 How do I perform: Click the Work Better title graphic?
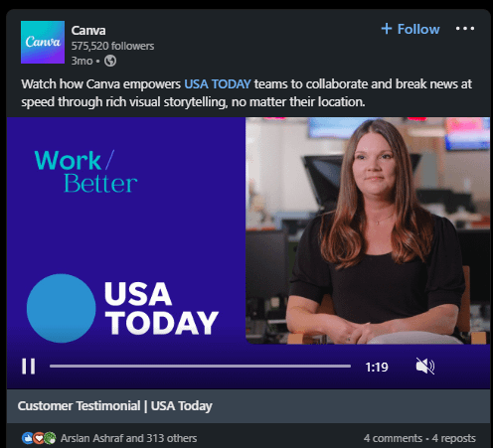86,171
